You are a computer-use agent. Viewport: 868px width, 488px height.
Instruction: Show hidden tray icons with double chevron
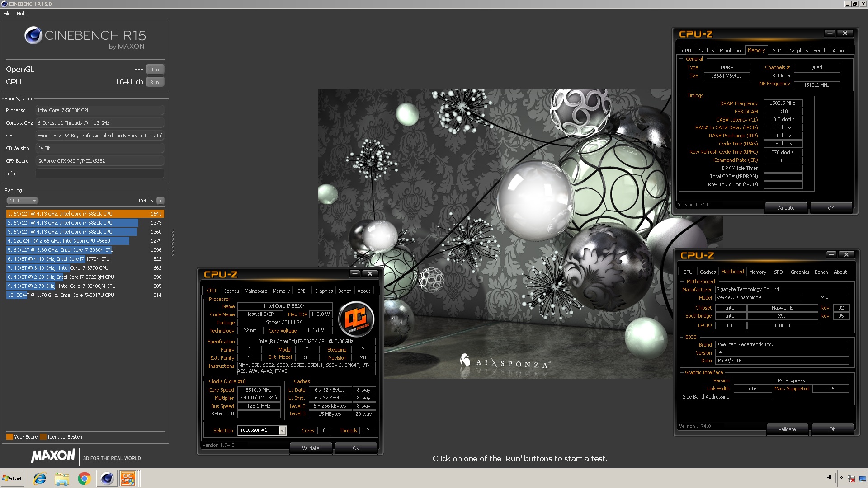pyautogui.click(x=841, y=478)
